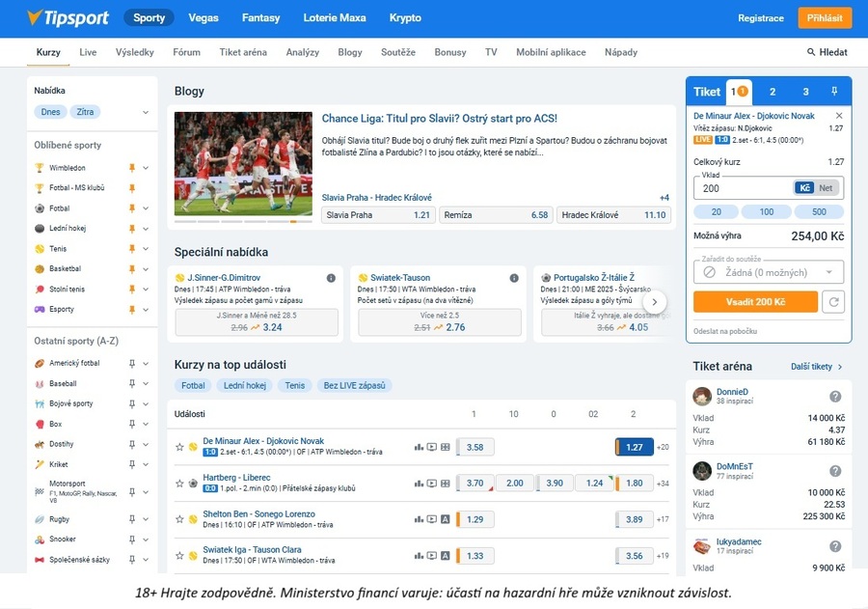Screen dimensions: 868x609
Task: Click the Bojové sporty sport icon
Action: tap(40, 404)
